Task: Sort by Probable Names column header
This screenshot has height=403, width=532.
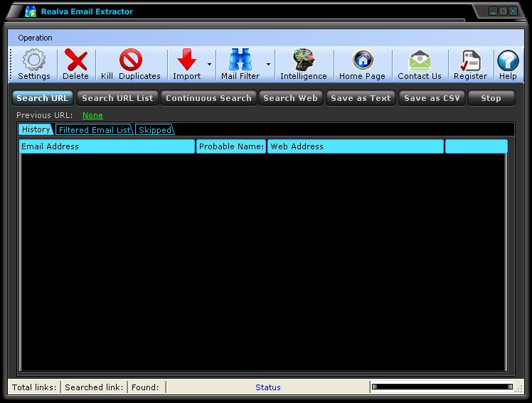Action: pyautogui.click(x=231, y=146)
